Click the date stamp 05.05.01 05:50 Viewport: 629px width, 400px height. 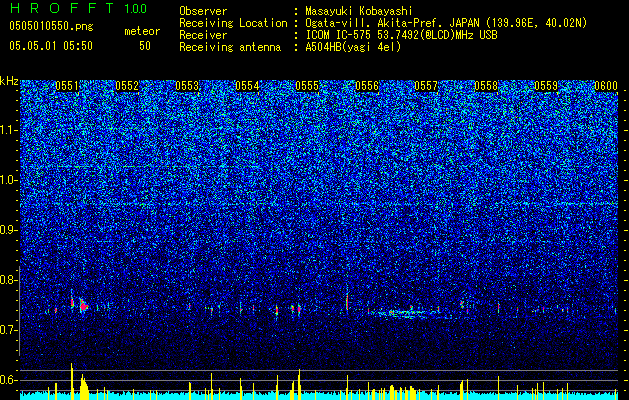[51, 46]
